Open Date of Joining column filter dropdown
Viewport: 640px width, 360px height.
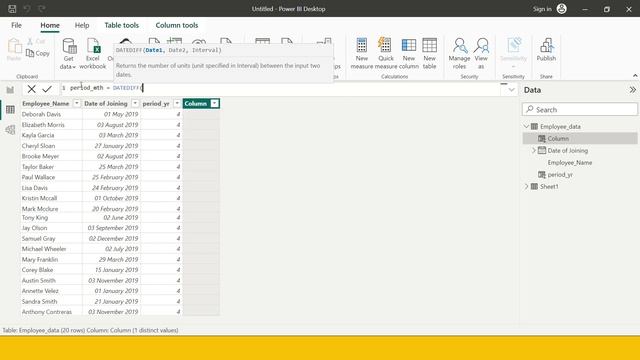tap(135, 104)
